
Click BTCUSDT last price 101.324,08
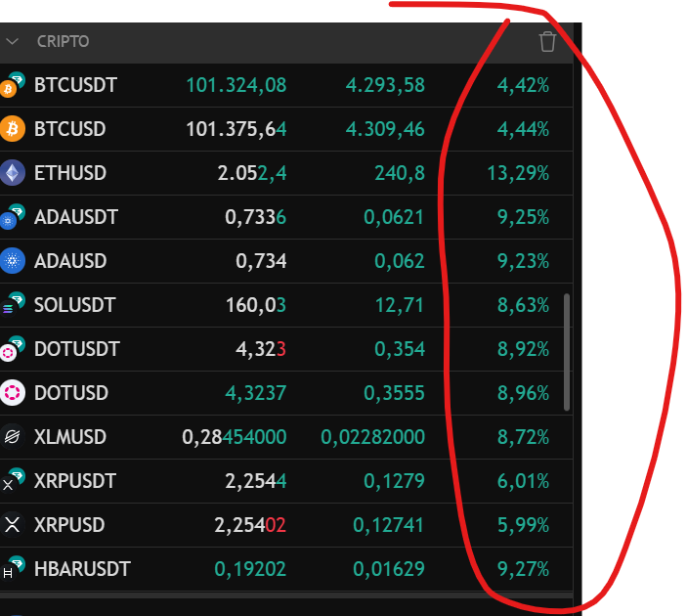click(x=236, y=85)
